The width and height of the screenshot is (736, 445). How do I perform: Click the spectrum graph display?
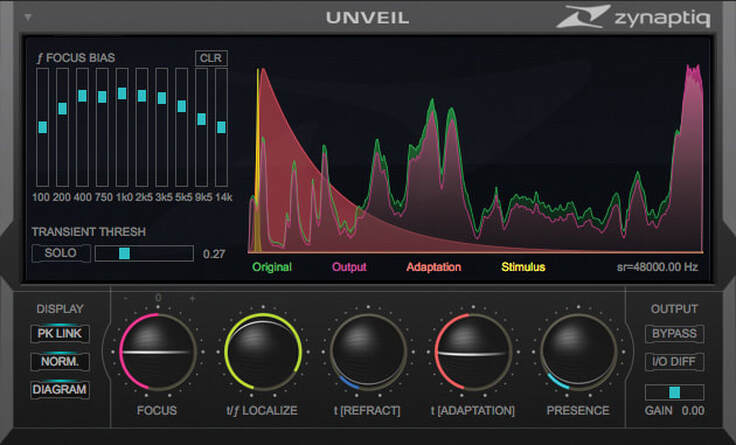pyautogui.click(x=475, y=160)
